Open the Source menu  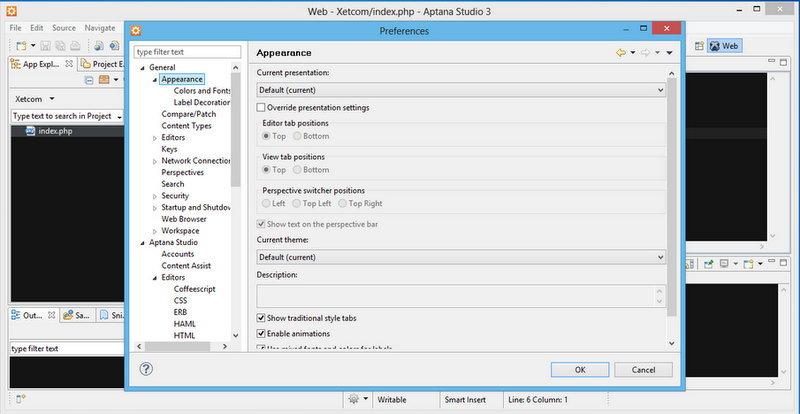[64, 28]
